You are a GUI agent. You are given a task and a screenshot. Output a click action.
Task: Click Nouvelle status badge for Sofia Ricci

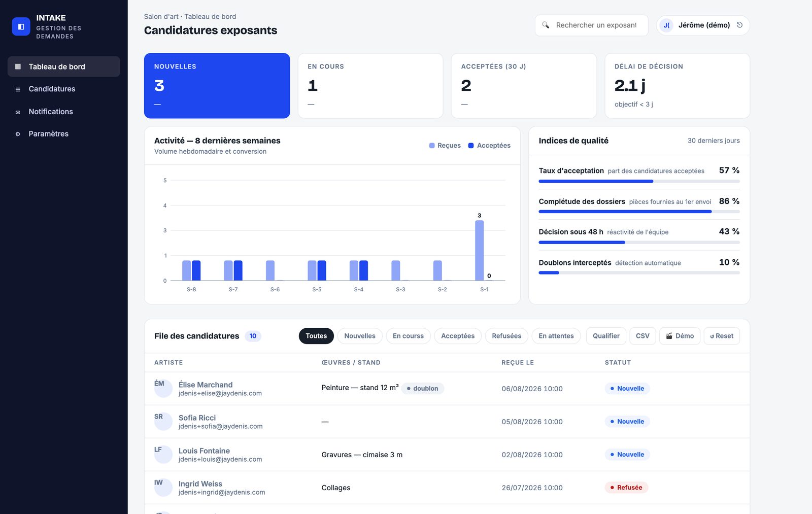click(x=627, y=422)
